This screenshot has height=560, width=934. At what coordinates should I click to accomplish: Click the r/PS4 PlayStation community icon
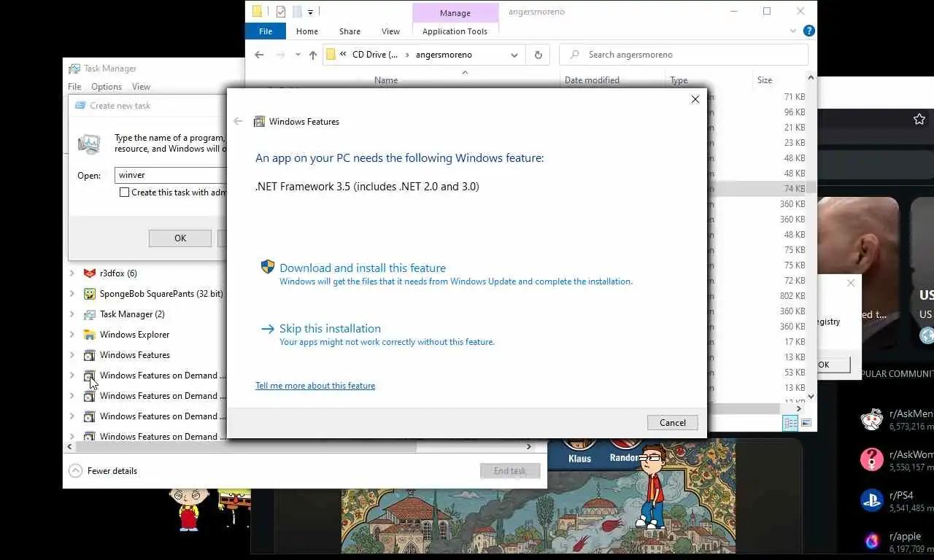871,500
